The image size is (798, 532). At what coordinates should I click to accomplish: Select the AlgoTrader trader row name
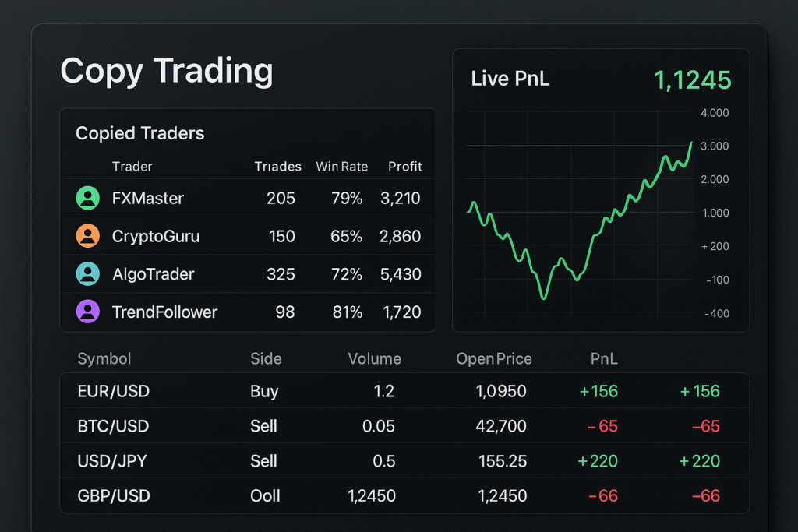pyautogui.click(x=153, y=274)
